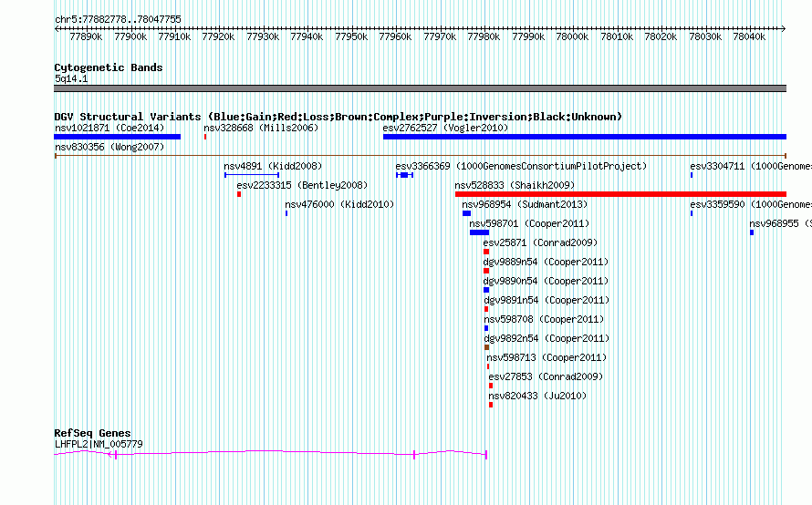This screenshot has width=812, height=505.
Task: Open the esv25871 (Conrad2009) label
Action: (x=540, y=242)
